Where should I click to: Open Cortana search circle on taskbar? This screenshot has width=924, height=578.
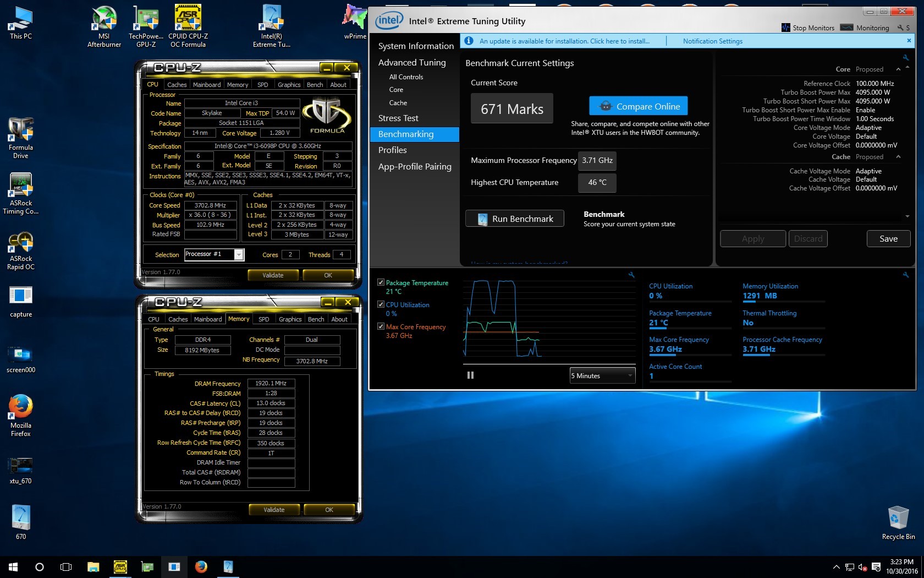(39, 566)
